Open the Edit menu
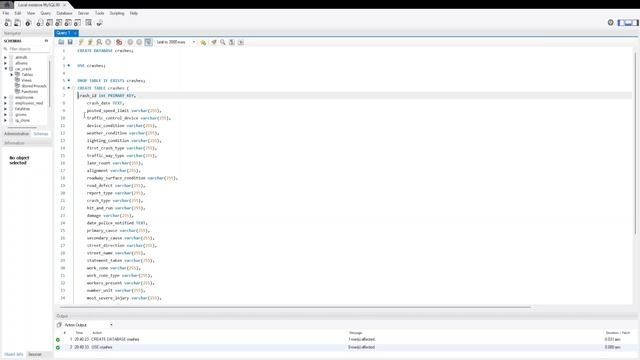This screenshot has height=360, width=640. 18,13
